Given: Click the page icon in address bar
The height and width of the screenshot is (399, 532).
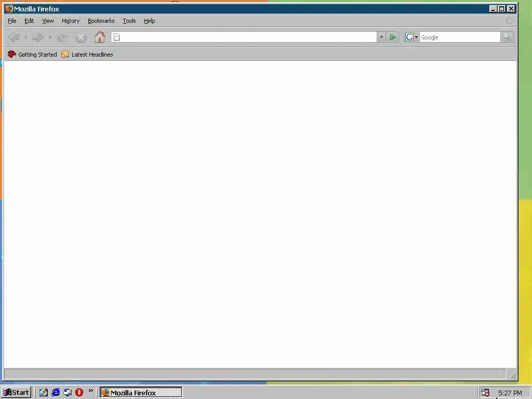Looking at the screenshot, I should pos(117,37).
